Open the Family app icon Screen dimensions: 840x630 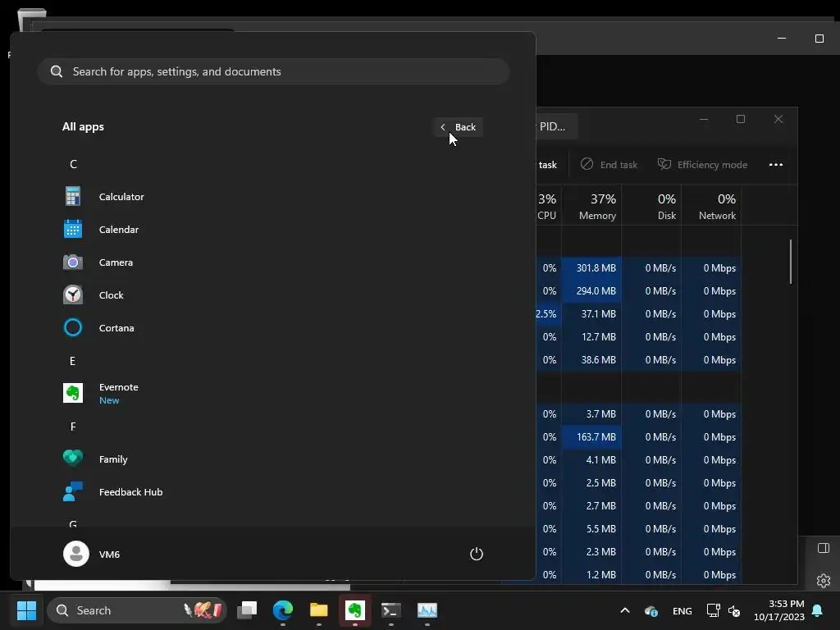73,459
